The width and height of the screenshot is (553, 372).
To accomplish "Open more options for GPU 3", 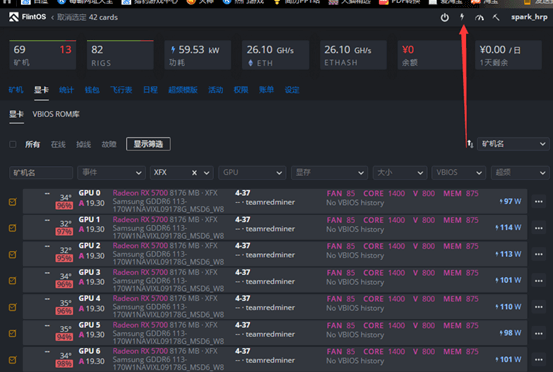I will click(x=539, y=281).
